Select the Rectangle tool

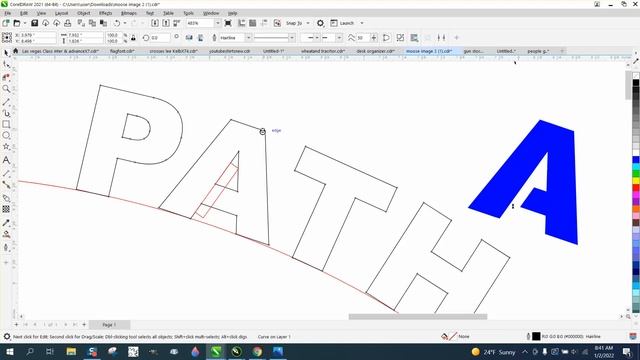pyautogui.click(x=6, y=124)
